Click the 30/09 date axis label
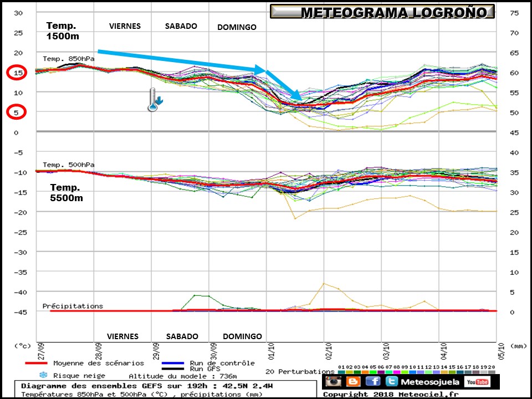Screen dimensions: 532x399 (x=214, y=351)
